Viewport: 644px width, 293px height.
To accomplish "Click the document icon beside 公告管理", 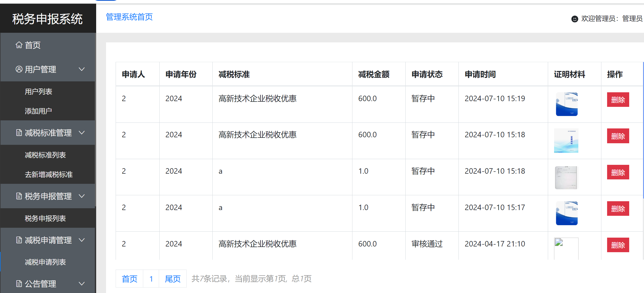I will coord(18,284).
